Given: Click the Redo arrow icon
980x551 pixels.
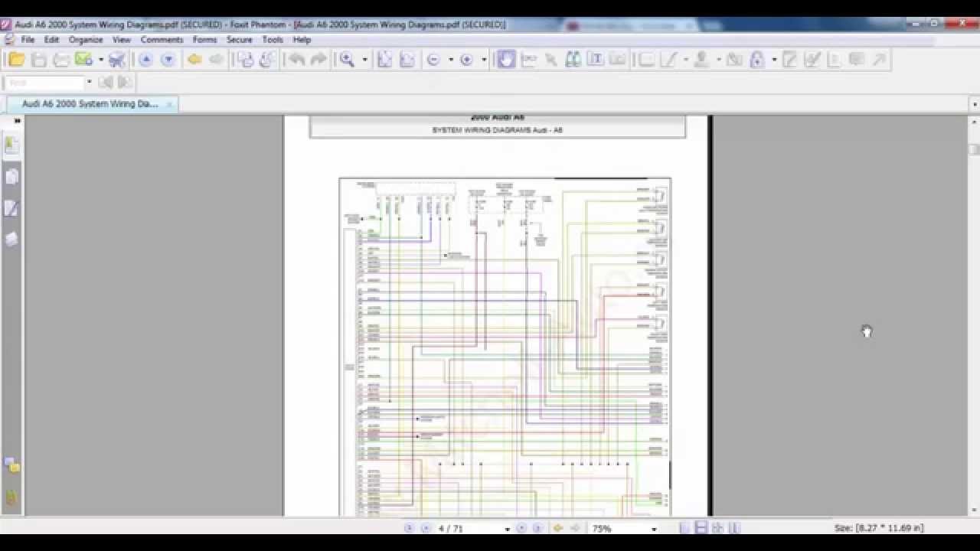Looking at the screenshot, I should [x=318, y=60].
